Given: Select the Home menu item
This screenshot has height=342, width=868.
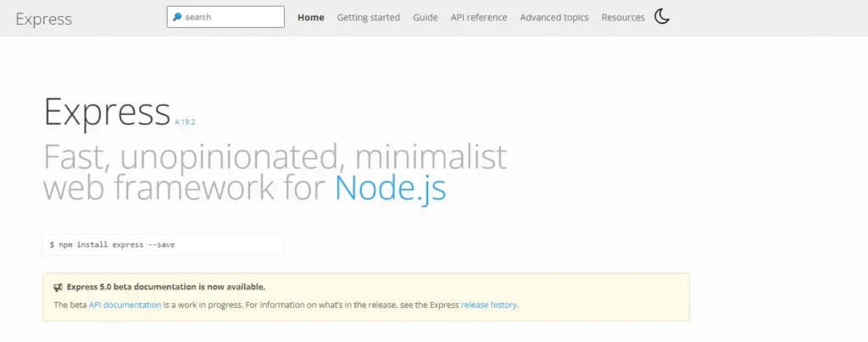Looking at the screenshot, I should [x=310, y=17].
